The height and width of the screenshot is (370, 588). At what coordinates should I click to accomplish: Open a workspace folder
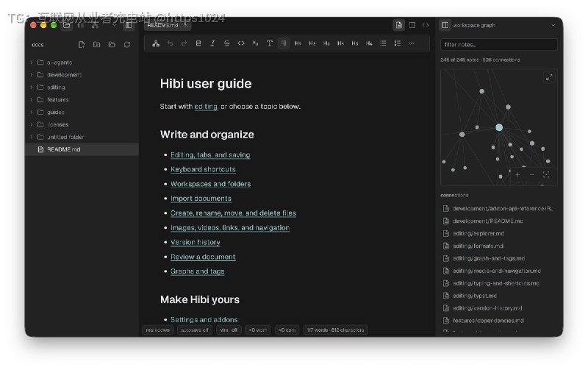[112, 45]
